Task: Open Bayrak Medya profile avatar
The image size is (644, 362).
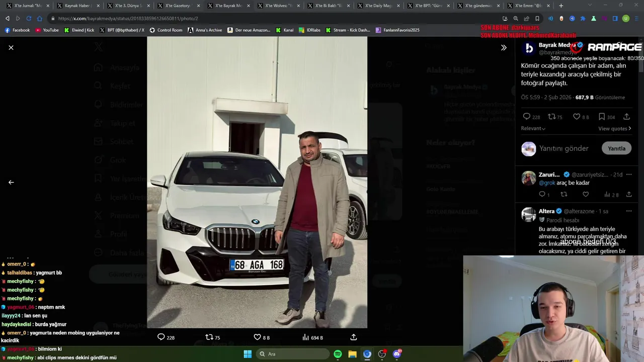Action: coord(528,48)
